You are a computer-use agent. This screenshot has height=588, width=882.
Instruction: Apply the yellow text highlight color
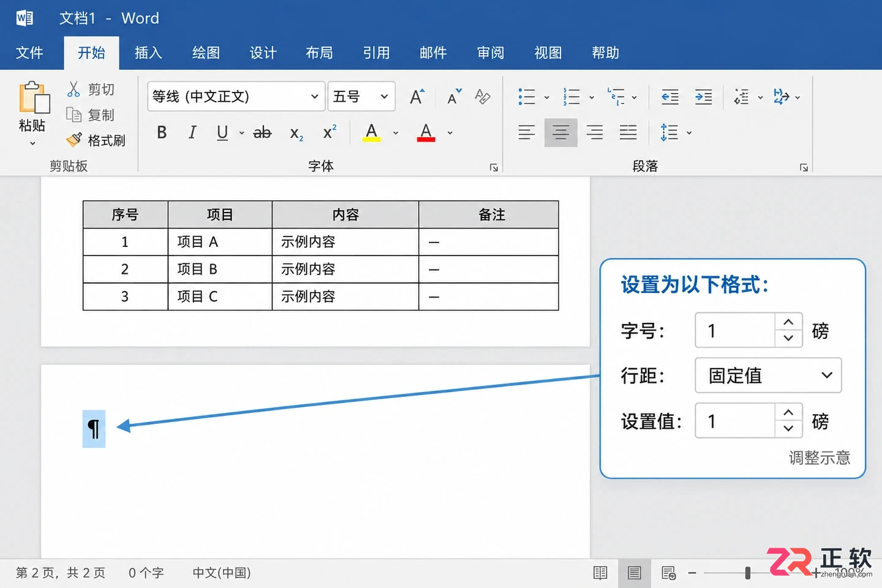coord(372,132)
